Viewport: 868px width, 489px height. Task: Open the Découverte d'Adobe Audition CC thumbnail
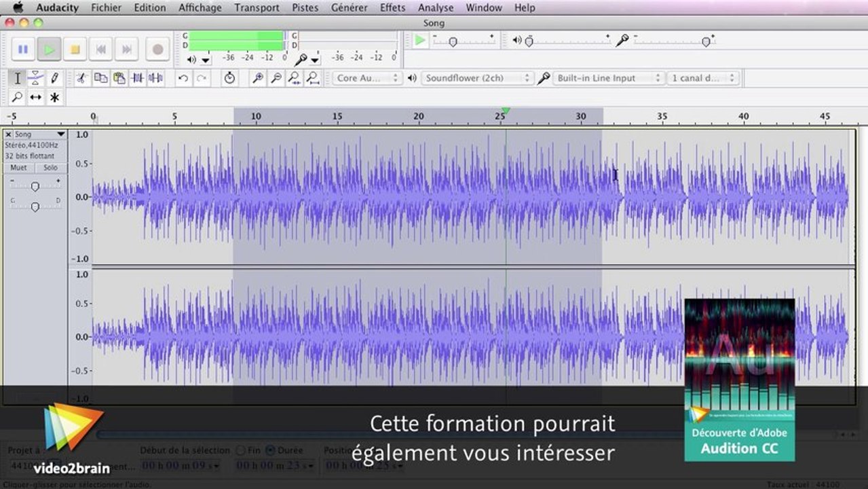740,380
